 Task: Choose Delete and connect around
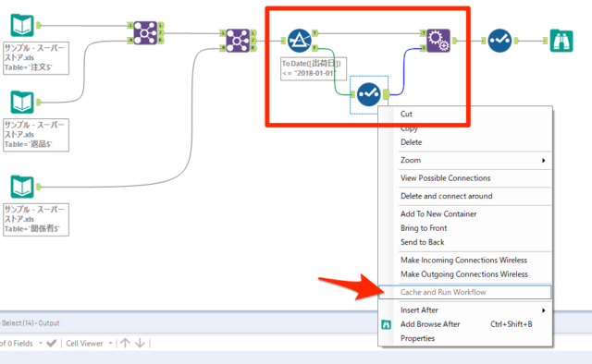pos(446,196)
